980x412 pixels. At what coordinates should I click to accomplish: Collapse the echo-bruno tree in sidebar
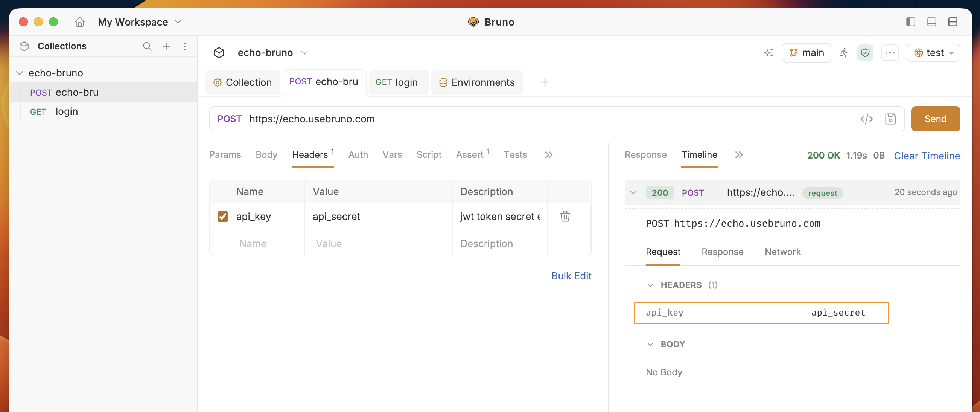(x=20, y=73)
